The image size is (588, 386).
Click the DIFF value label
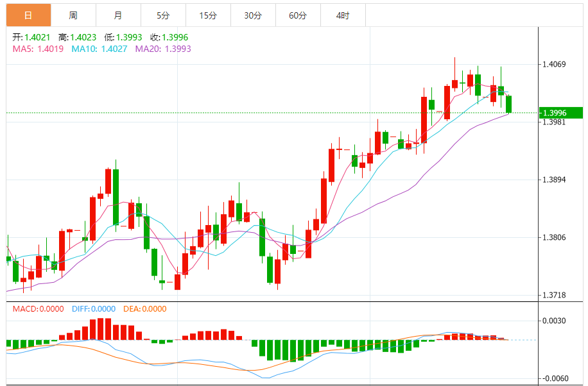coord(93,308)
